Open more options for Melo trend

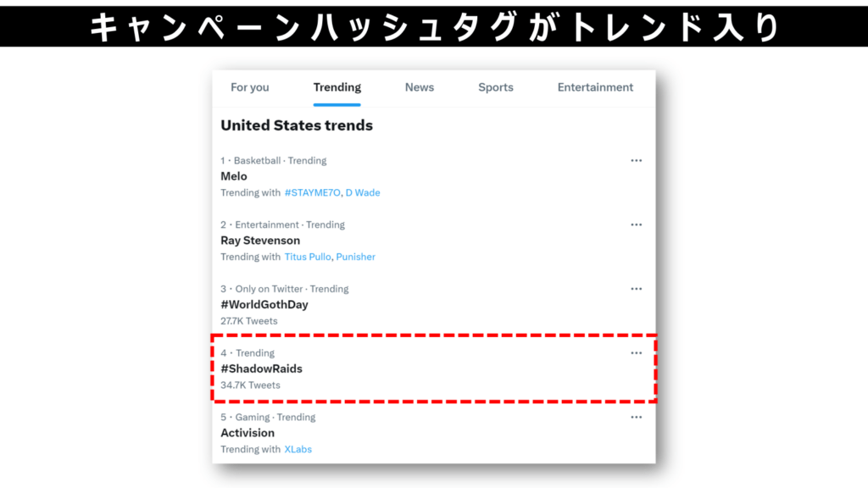(x=636, y=160)
